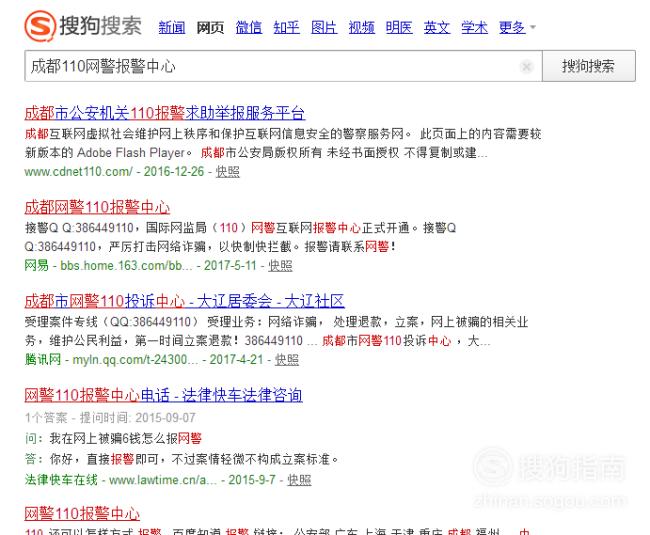
Task: Expand the 更多 dropdown arrow
Action: tap(533, 27)
